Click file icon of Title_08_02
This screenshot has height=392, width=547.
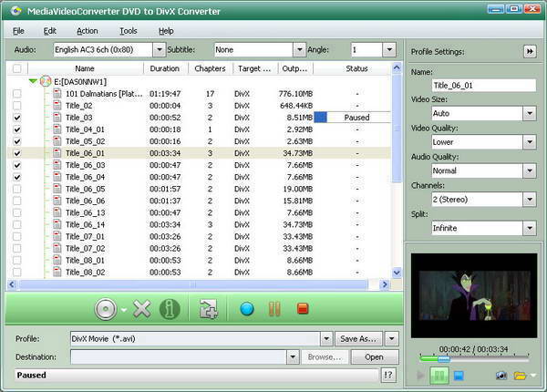pos(57,272)
